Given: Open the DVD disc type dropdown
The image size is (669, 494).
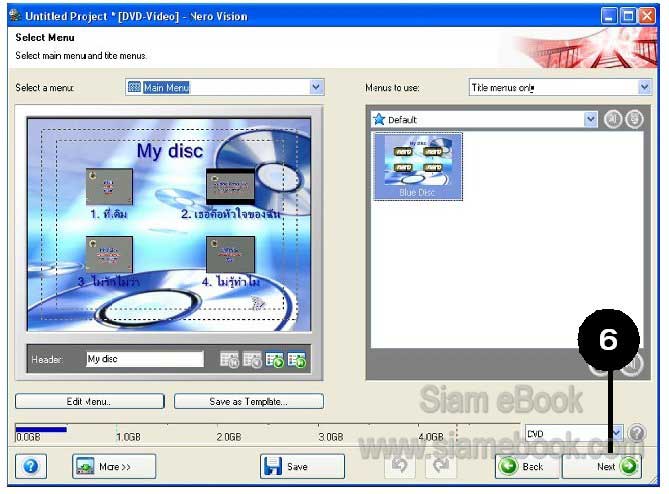Looking at the screenshot, I should point(574,433).
